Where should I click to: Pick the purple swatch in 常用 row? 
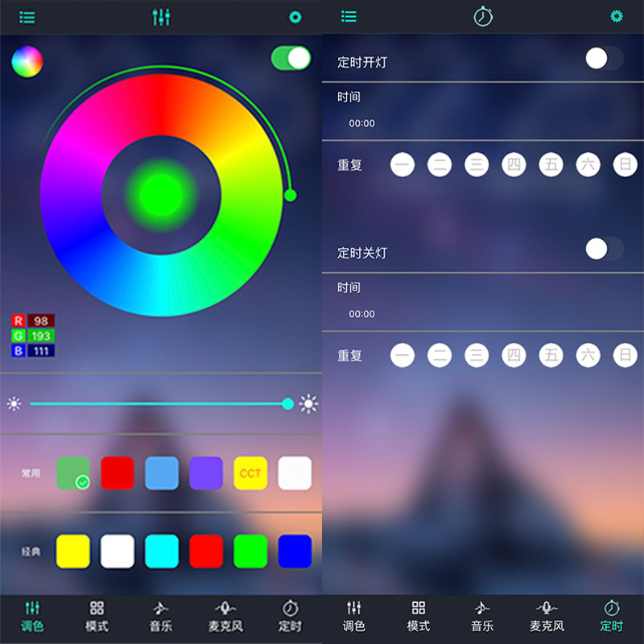tap(206, 473)
